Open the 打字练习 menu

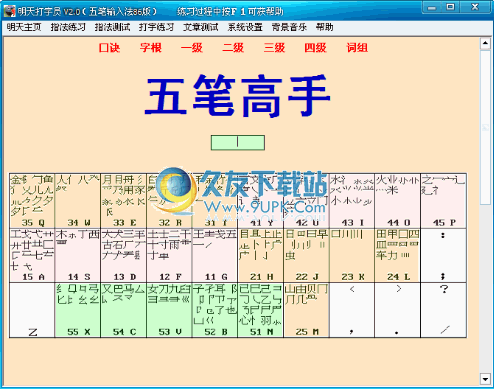(x=156, y=27)
